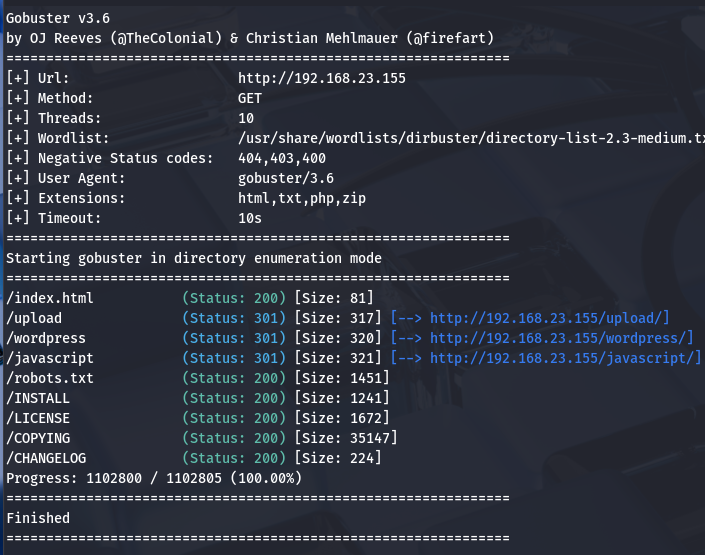Click the Size 1451 value for /robots.txt
The image size is (705, 555).
click(x=342, y=378)
